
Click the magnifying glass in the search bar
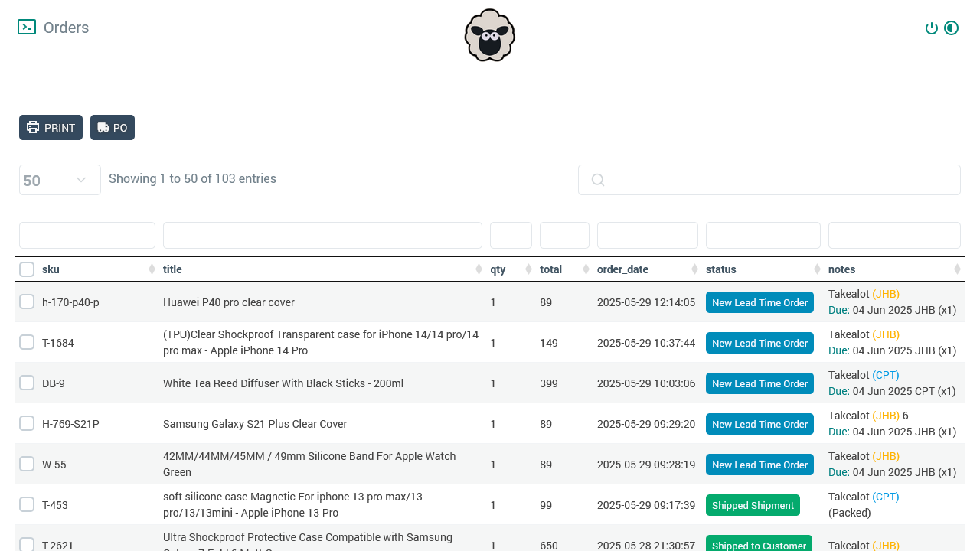[x=597, y=180]
